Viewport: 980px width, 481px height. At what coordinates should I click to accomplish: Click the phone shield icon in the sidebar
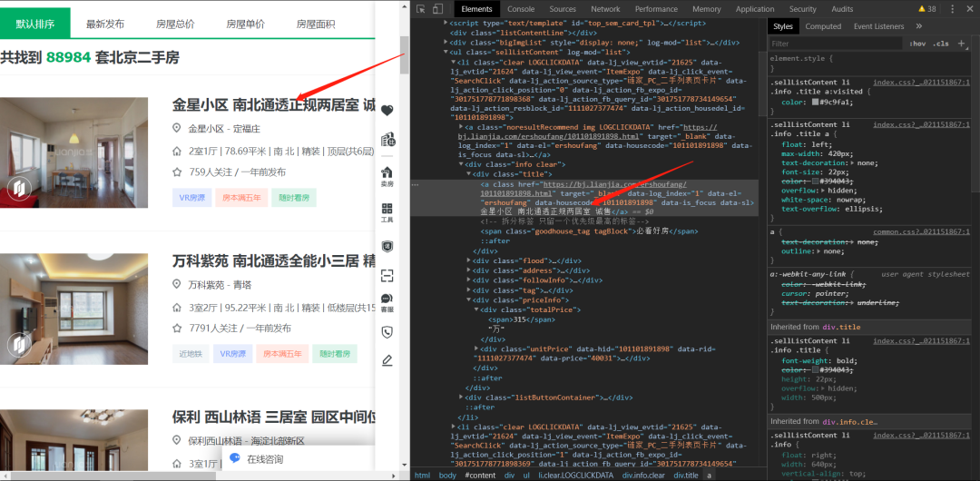[387, 332]
